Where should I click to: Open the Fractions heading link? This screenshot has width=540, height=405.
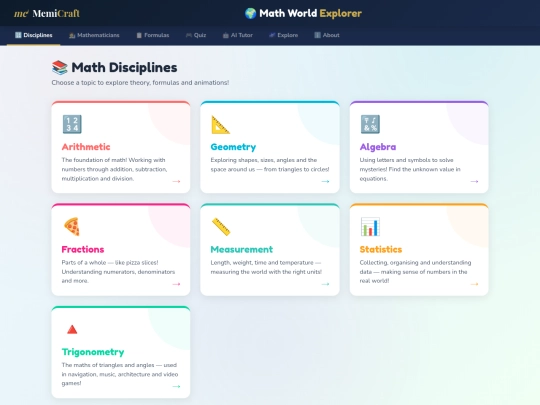click(83, 249)
